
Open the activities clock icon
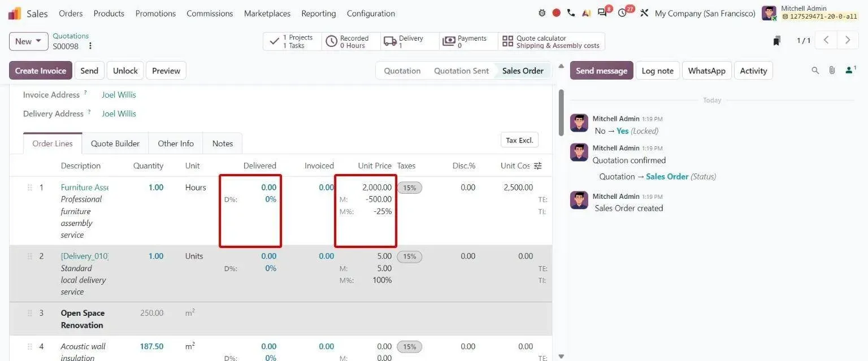click(623, 13)
